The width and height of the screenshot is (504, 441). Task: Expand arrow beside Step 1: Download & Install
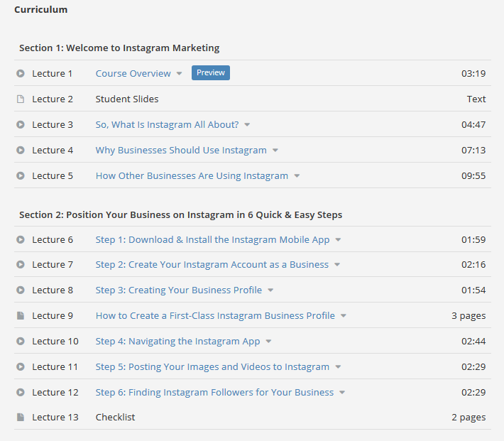coord(338,240)
